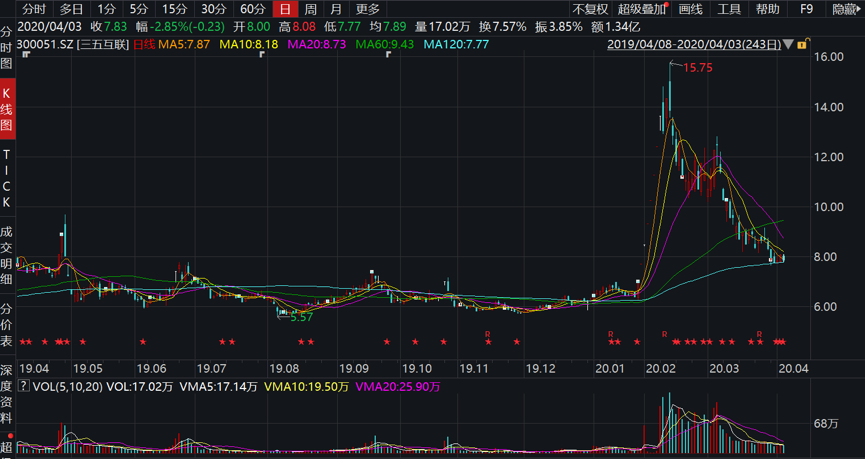Click the R event marker near 20.02
The image size is (865, 459).
point(664,333)
